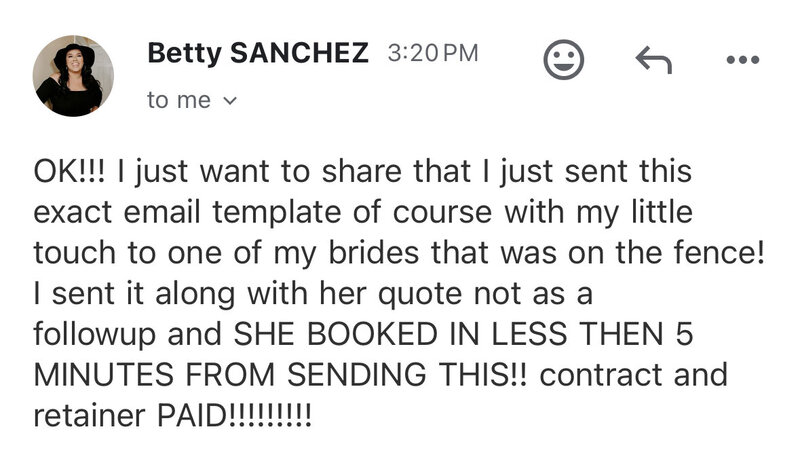Add a reaction with the smiley icon
Screen dimensions: 800x461
point(564,59)
